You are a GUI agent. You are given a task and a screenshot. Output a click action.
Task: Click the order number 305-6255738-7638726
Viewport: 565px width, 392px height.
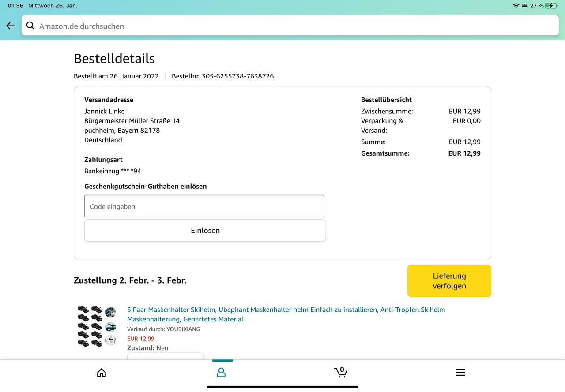coord(237,76)
